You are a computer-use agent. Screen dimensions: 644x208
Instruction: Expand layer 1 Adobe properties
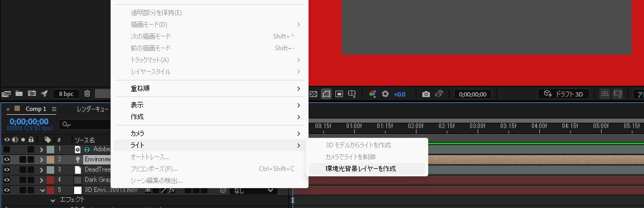42,149
